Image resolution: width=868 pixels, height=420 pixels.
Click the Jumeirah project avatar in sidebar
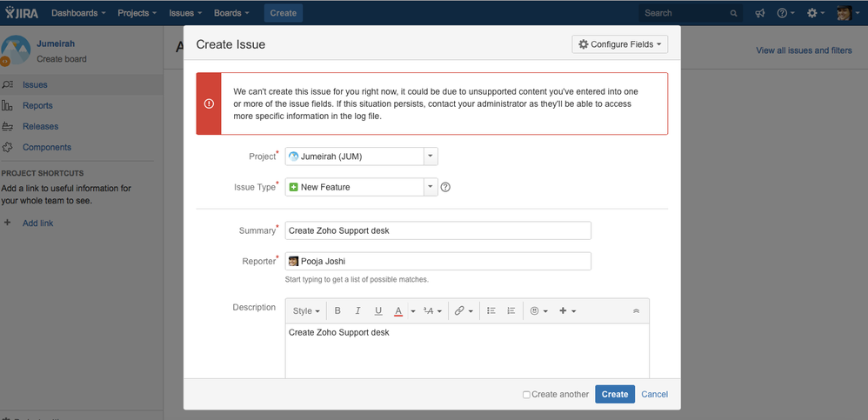16,50
